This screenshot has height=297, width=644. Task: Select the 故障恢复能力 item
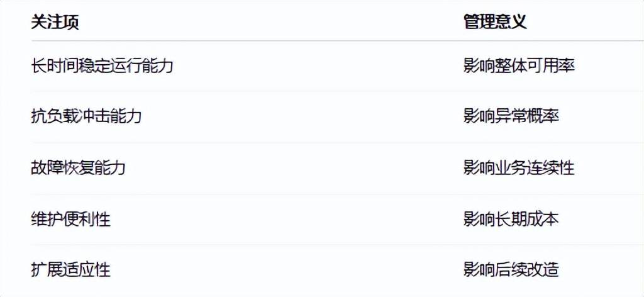pyautogui.click(x=78, y=168)
